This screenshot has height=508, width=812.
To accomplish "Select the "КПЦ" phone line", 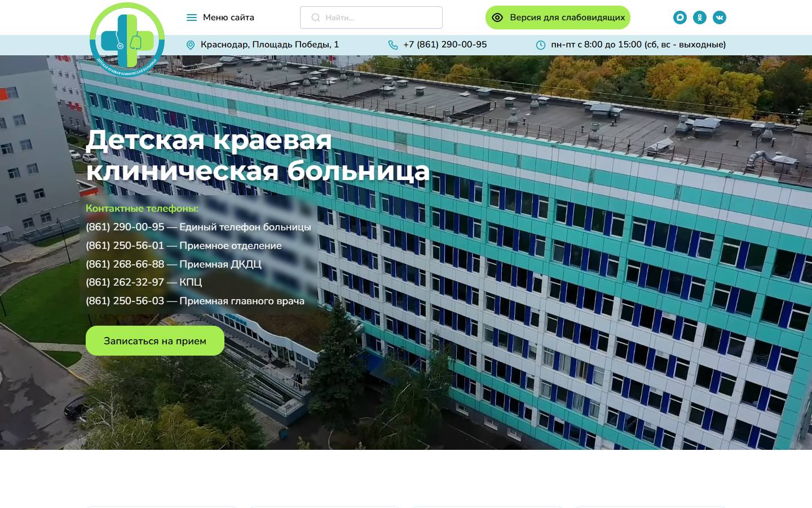I will 144,282.
